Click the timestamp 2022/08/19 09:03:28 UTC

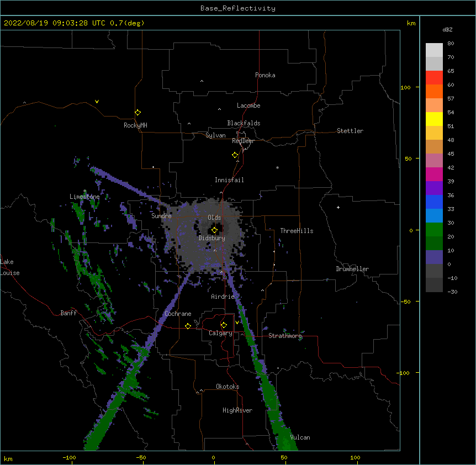[55, 23]
